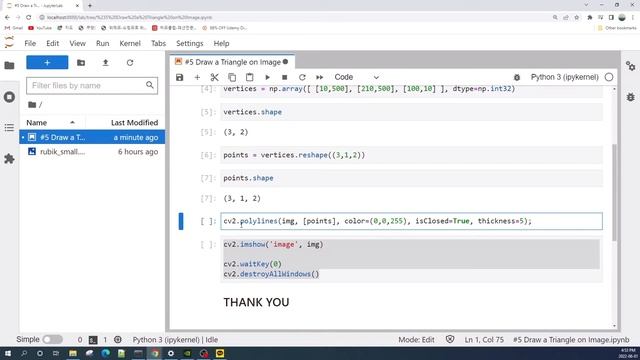Open the Extension Manager puzzle icon
The image size is (640, 360).
tap(9, 159)
